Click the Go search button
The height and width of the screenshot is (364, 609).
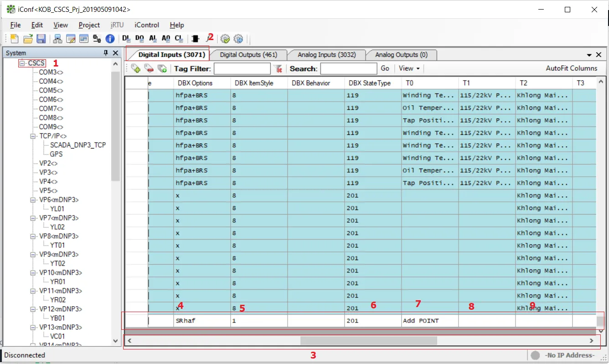pyautogui.click(x=385, y=68)
